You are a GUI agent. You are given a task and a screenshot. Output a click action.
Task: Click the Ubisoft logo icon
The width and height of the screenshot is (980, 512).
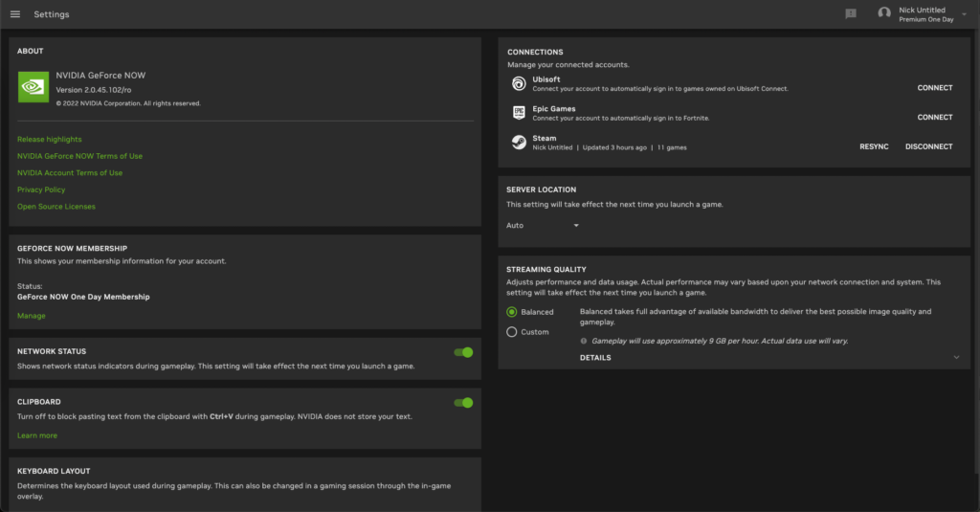pos(518,83)
